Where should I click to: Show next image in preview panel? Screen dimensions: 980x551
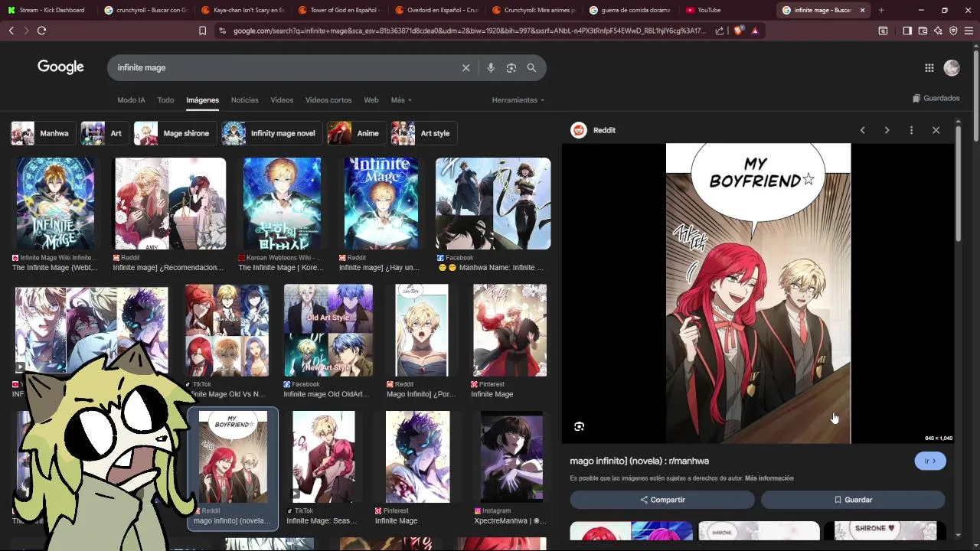(887, 130)
